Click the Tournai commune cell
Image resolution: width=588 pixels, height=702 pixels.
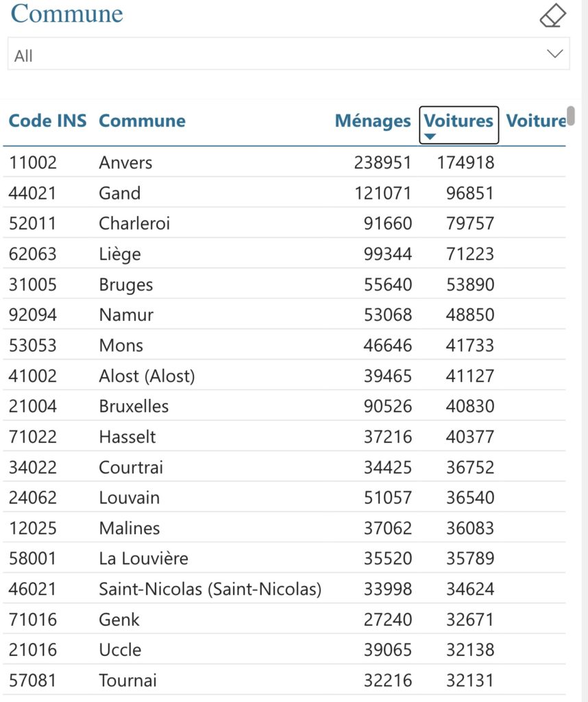tap(127, 681)
